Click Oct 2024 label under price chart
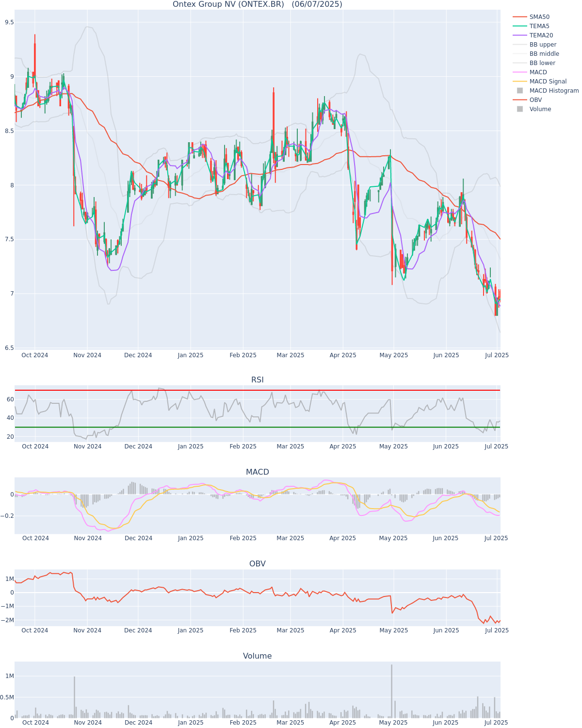 [35, 355]
